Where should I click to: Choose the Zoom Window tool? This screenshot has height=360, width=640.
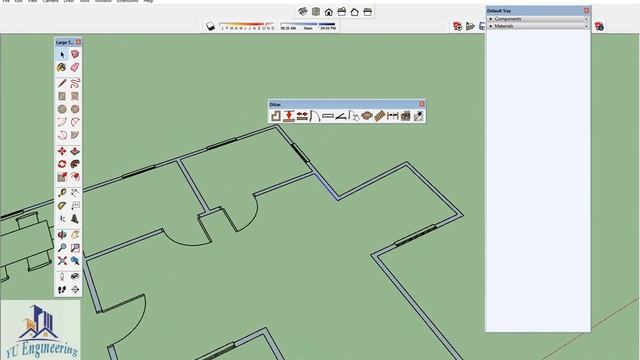pos(75,248)
